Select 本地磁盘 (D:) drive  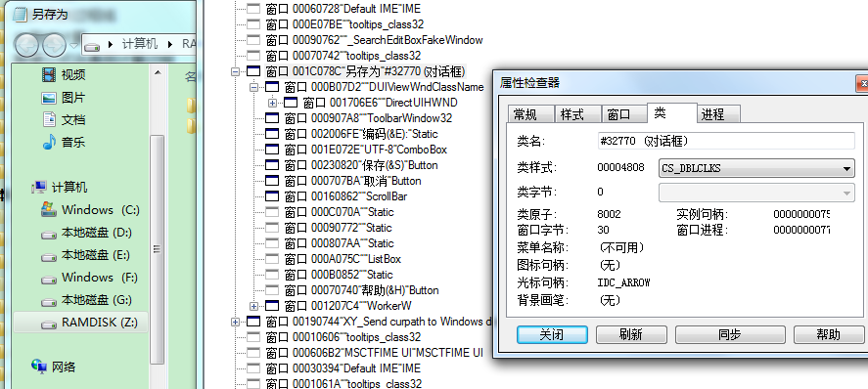[87, 233]
